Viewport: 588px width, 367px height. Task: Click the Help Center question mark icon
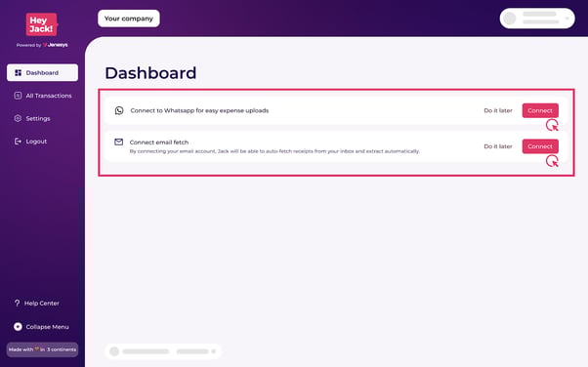pyautogui.click(x=17, y=303)
